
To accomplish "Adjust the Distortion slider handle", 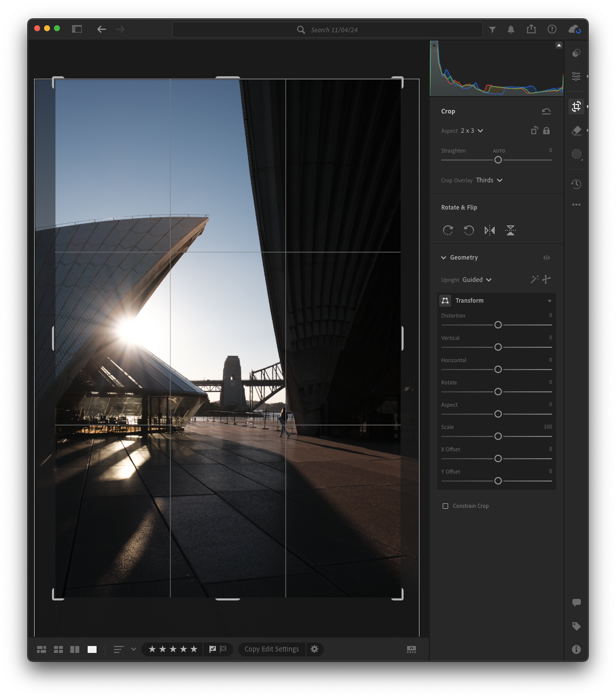I will pyautogui.click(x=498, y=325).
